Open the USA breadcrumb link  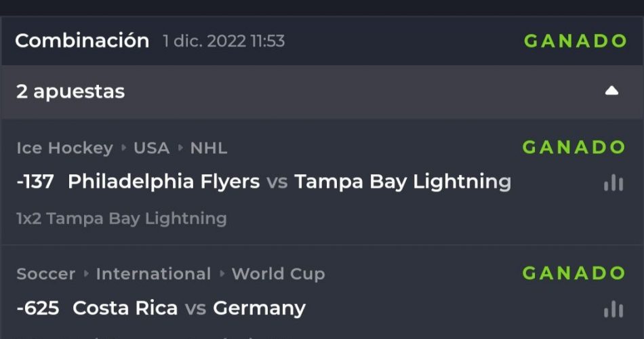(151, 148)
